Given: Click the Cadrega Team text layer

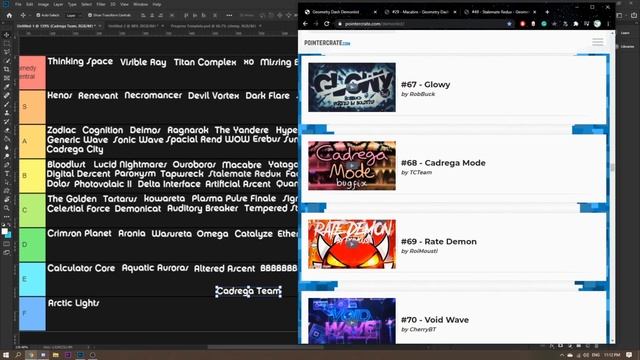Looking at the screenshot, I should point(249,291).
